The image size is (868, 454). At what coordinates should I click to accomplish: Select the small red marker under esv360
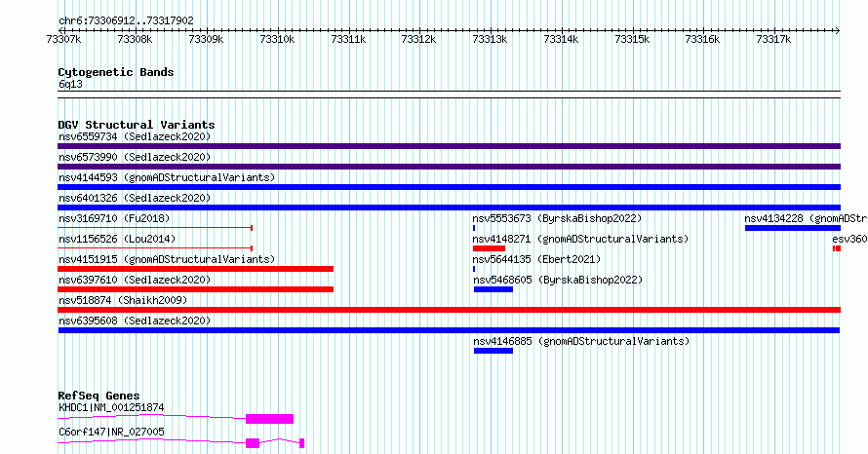click(837, 248)
